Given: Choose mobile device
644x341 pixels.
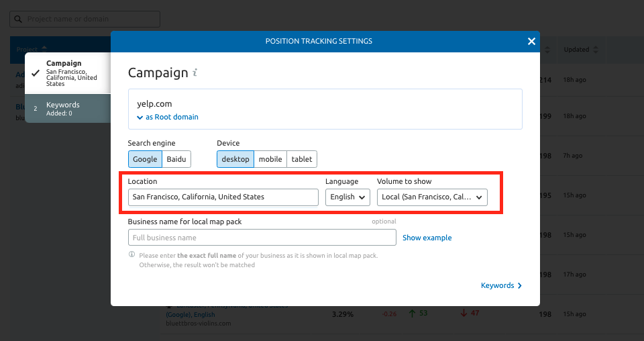Looking at the screenshot, I should [270, 159].
